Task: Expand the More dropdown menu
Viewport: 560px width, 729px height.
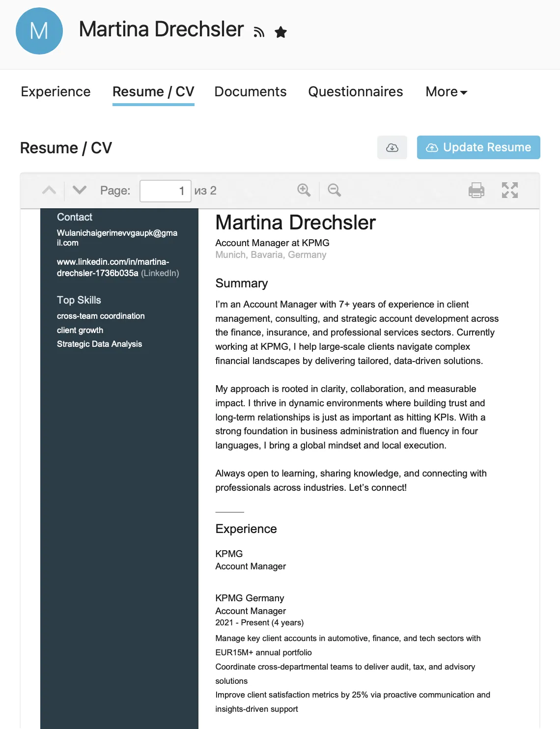Action: 446,92
